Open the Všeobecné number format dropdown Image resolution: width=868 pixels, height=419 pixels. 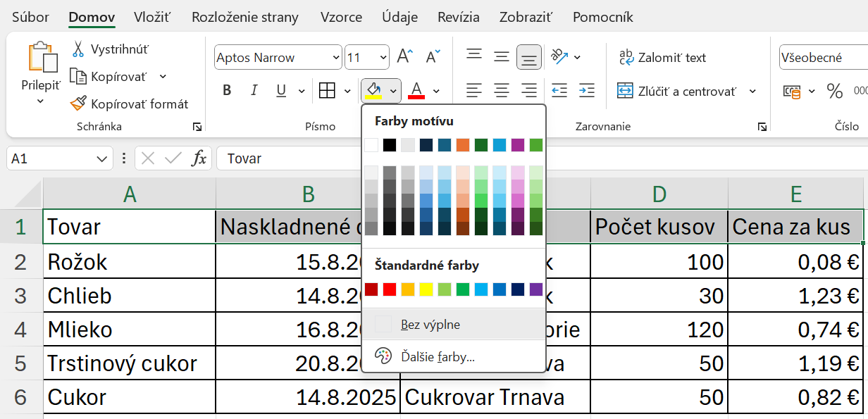tap(824, 58)
